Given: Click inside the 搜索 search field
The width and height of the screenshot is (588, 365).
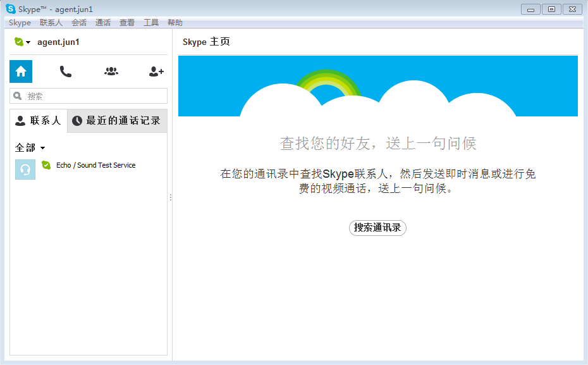Looking at the screenshot, I should [x=89, y=96].
